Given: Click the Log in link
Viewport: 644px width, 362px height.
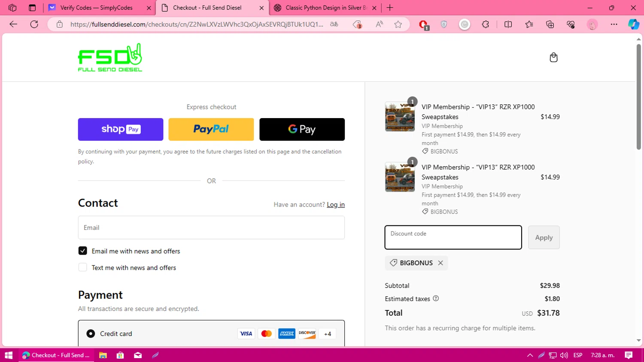Looking at the screenshot, I should 336,204.
